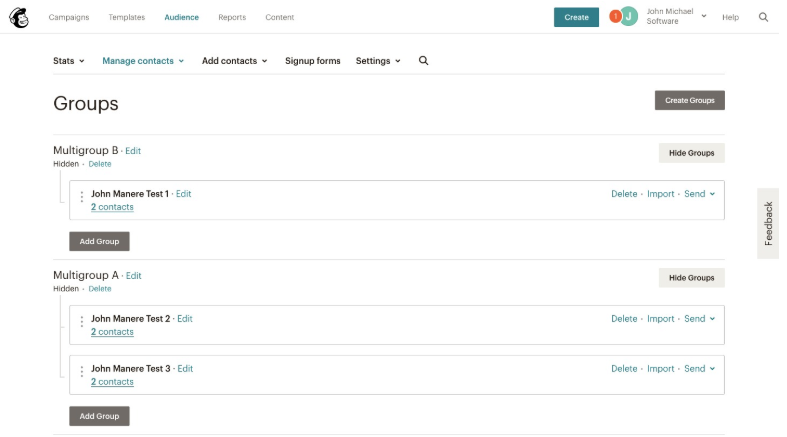
Task: Go to the Campaigns menu
Action: point(69,17)
